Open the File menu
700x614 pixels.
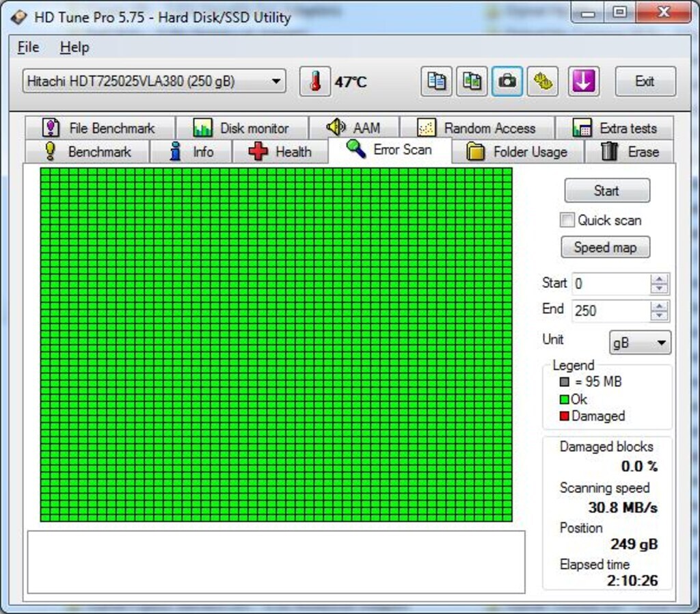(28, 47)
